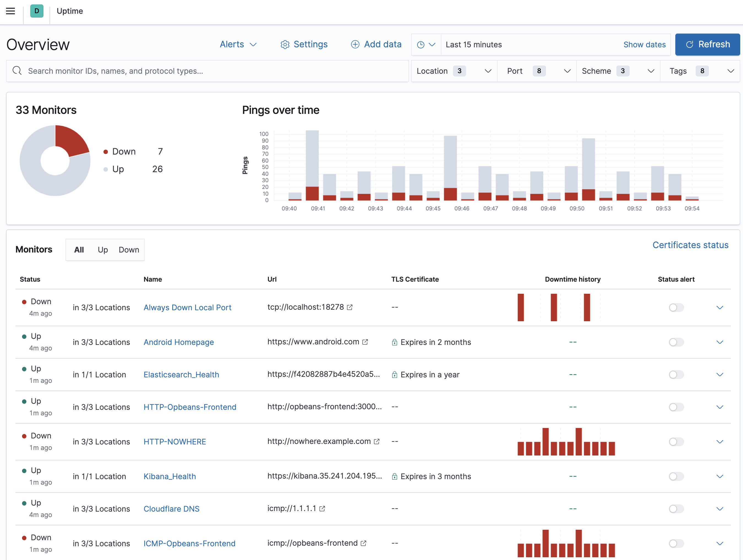This screenshot has height=560, width=743.
Task: Click the search monitor IDs input field
Action: click(207, 71)
